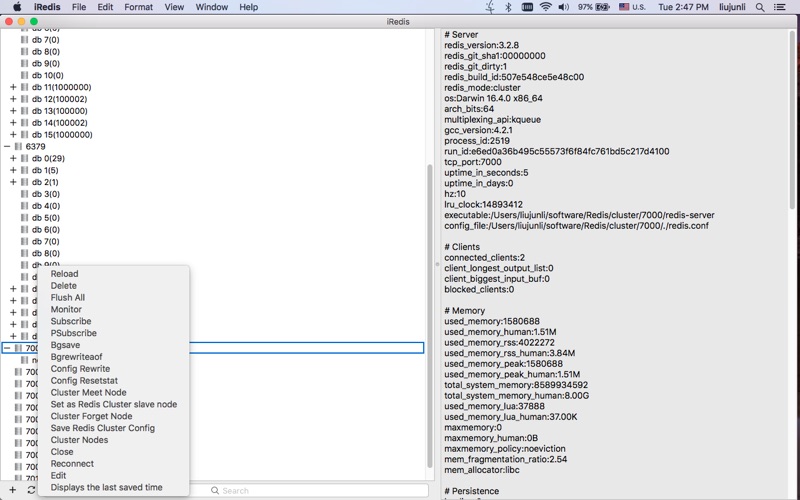Image resolution: width=800 pixels, height=500 pixels.
Task: Expand the db 12(100002) node
Action: click(x=13, y=99)
